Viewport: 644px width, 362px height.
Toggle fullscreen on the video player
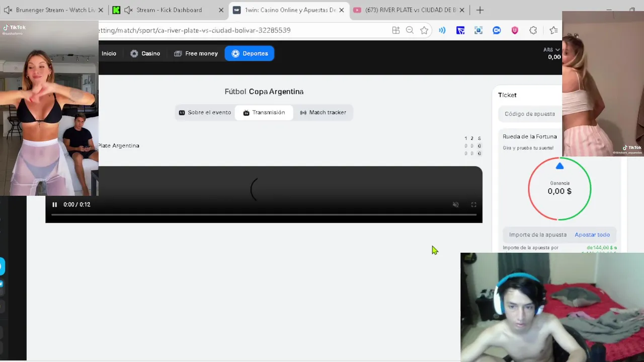click(473, 205)
